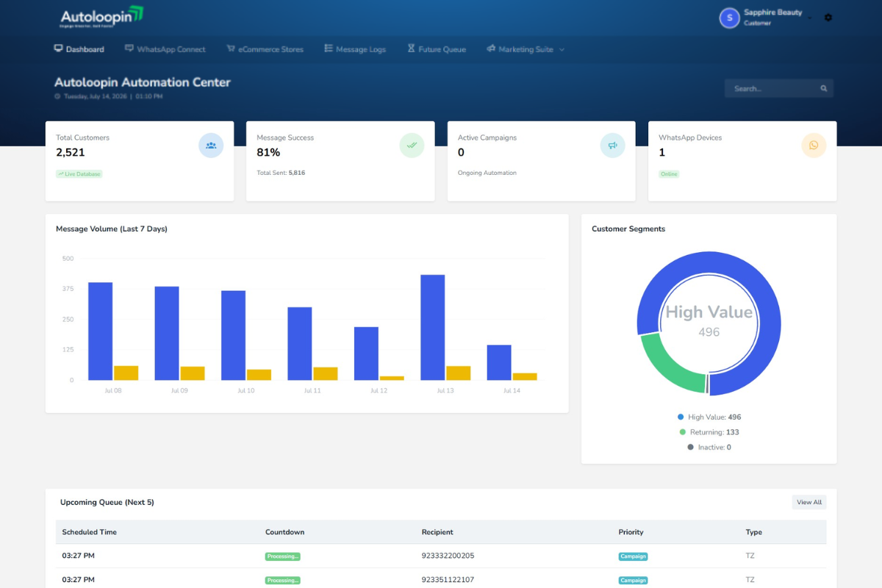The image size is (882, 588).
Task: Expand the Marketing Suite dropdown
Action: [526, 49]
